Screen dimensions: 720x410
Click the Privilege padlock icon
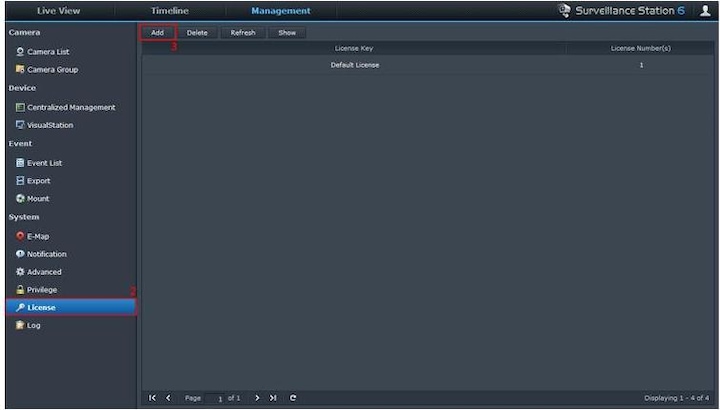pyautogui.click(x=20, y=290)
